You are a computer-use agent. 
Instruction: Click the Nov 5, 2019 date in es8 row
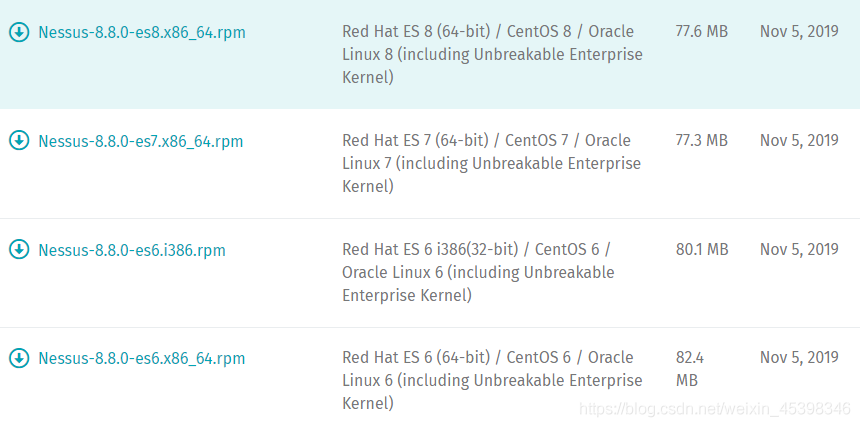pos(799,31)
